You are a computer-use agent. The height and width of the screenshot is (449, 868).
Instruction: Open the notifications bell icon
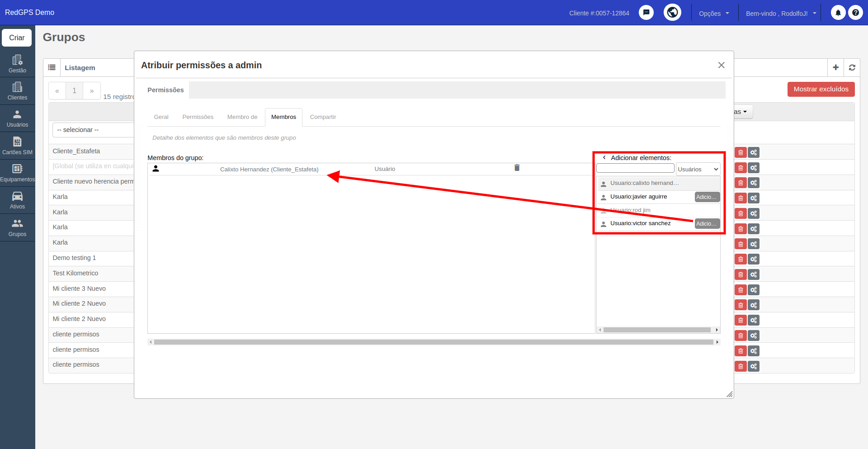(x=838, y=13)
